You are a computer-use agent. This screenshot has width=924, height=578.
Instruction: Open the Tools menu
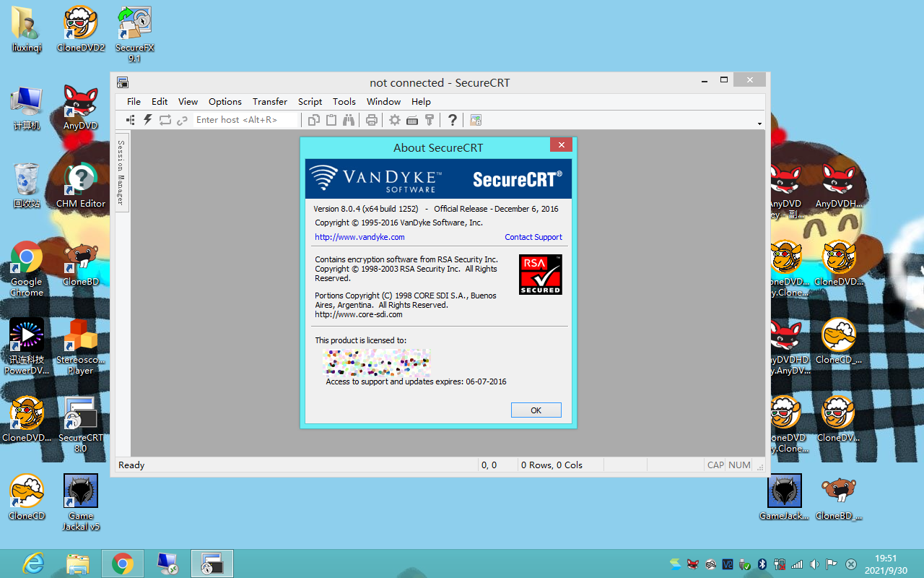[x=344, y=101]
